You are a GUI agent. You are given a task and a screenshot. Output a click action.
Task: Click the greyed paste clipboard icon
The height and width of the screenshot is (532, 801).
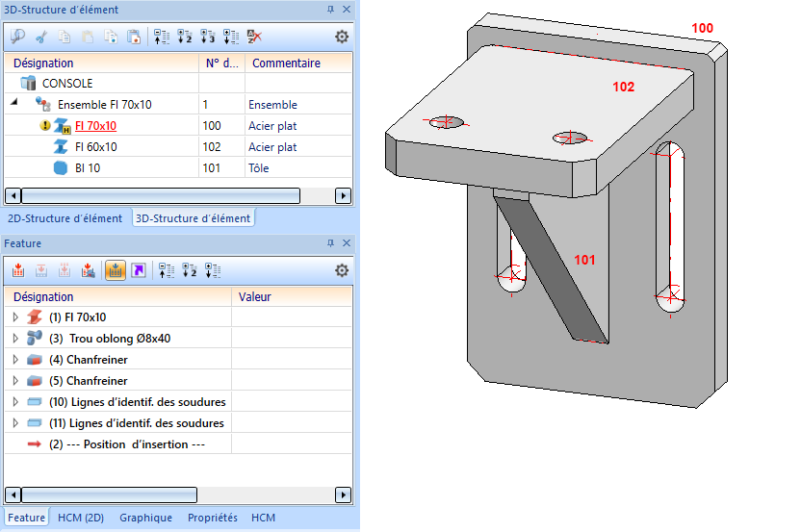[88, 37]
